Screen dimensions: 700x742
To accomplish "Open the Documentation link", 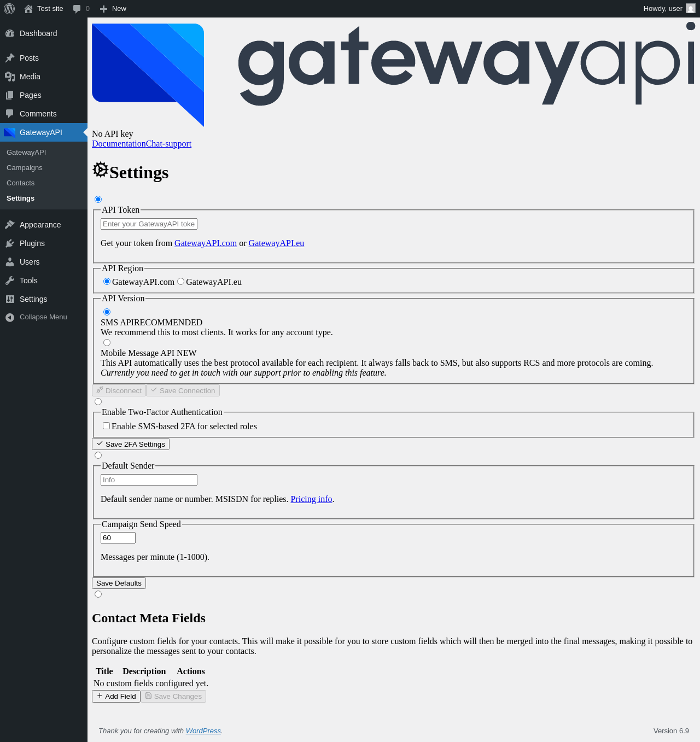I will pyautogui.click(x=119, y=144).
